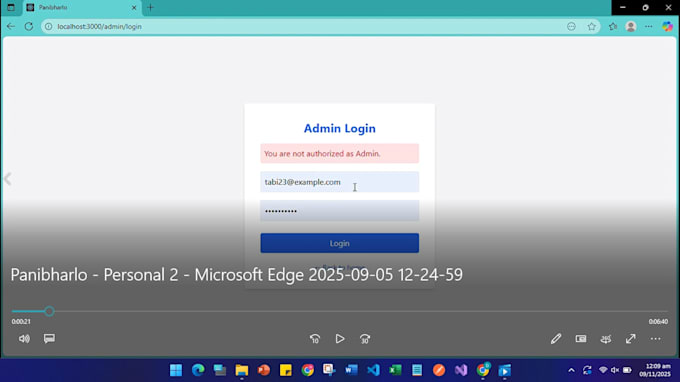The width and height of the screenshot is (680, 382).
Task: Open the Media Player taskbar icon
Action: click(x=504, y=370)
